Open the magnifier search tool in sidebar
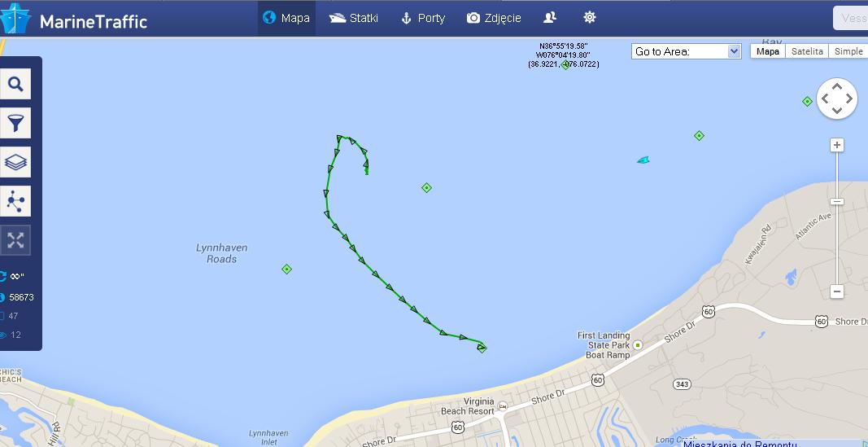 pyautogui.click(x=15, y=84)
